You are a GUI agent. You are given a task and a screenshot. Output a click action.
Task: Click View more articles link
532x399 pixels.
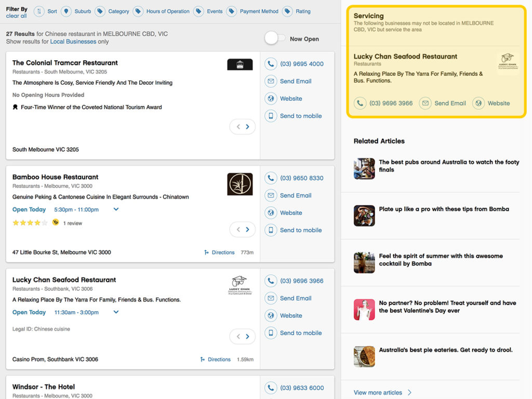click(382, 393)
